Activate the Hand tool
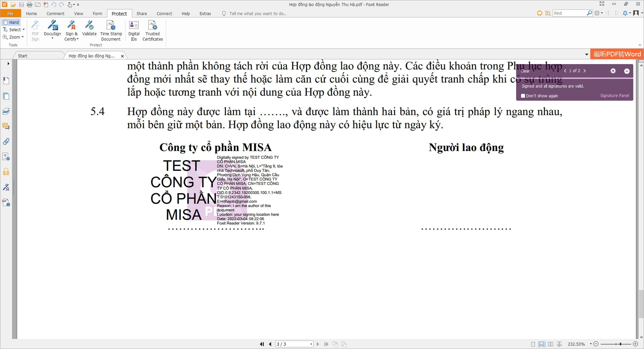The width and height of the screenshot is (644, 349). click(11, 22)
